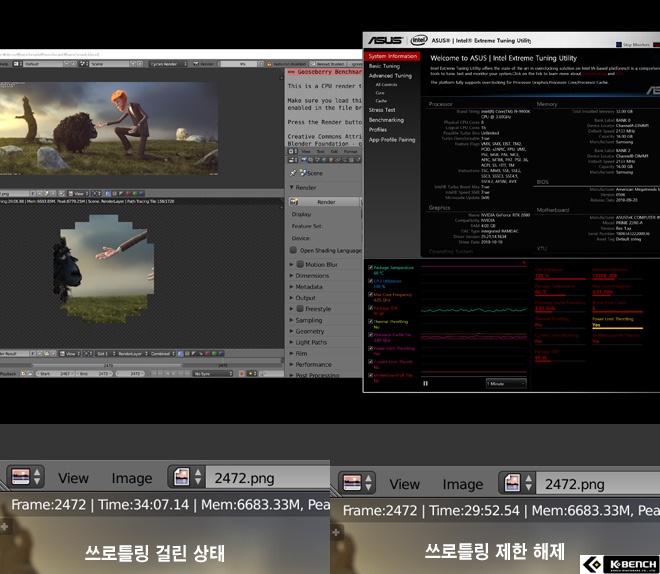Open Advanced Tuning in XTU sidebar
This screenshot has height=574, width=660.
(x=390, y=76)
